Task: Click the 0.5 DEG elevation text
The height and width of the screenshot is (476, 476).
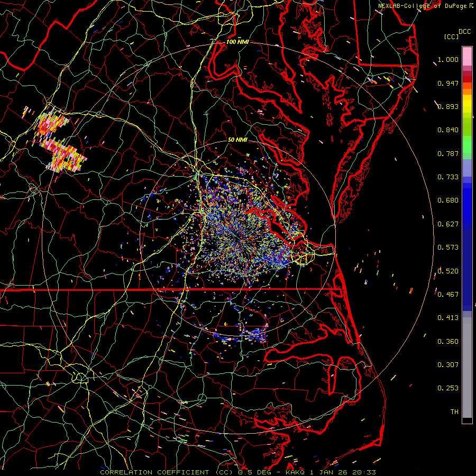Action: pyautogui.click(x=254, y=472)
